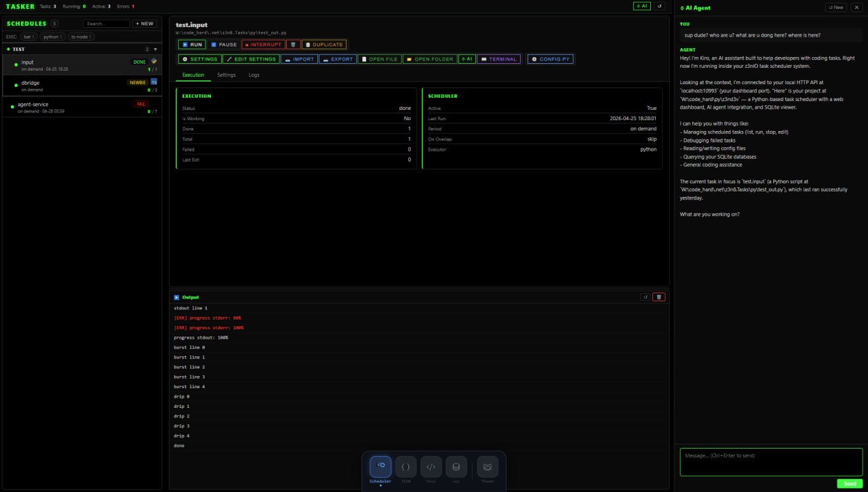This screenshot has width=868, height=492.
Task: Click the 'done' output line
Action: coord(179,445)
